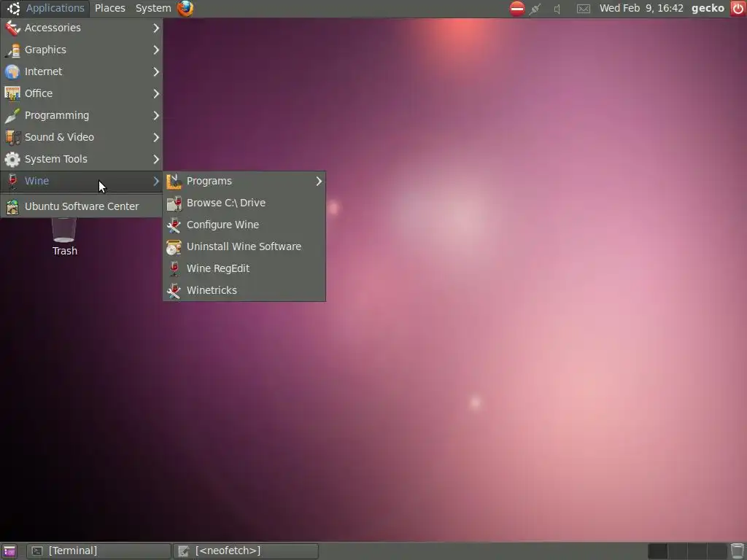Click the red no-entry panel icon

click(x=517, y=9)
